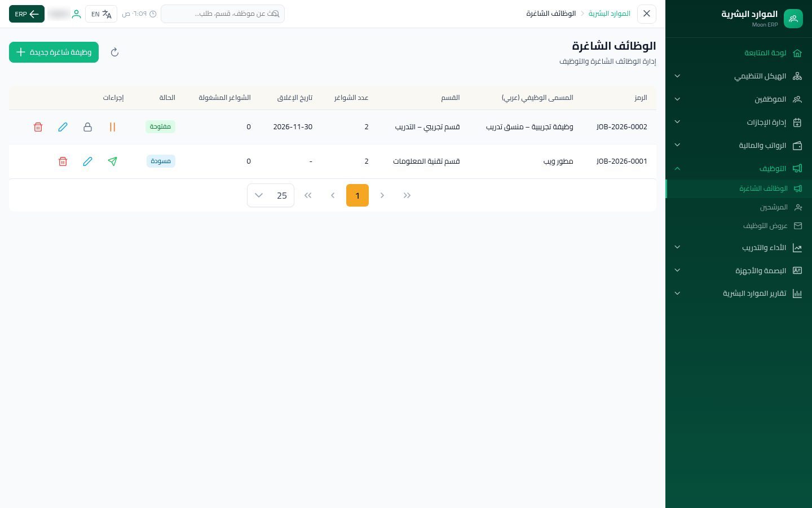The width and height of the screenshot is (812, 508).
Task: Expand الرواتب والمالية menu
Action: [739, 146]
